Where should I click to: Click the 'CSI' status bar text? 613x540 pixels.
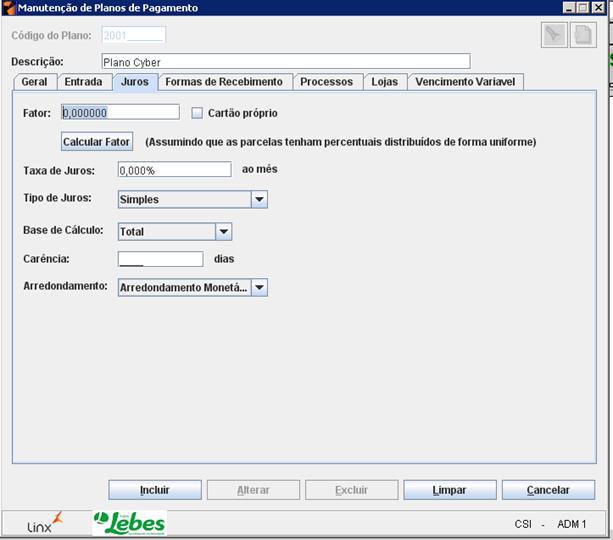(523, 524)
